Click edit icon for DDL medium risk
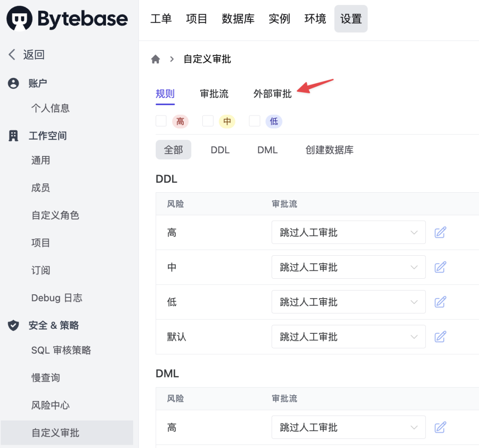 coord(440,267)
